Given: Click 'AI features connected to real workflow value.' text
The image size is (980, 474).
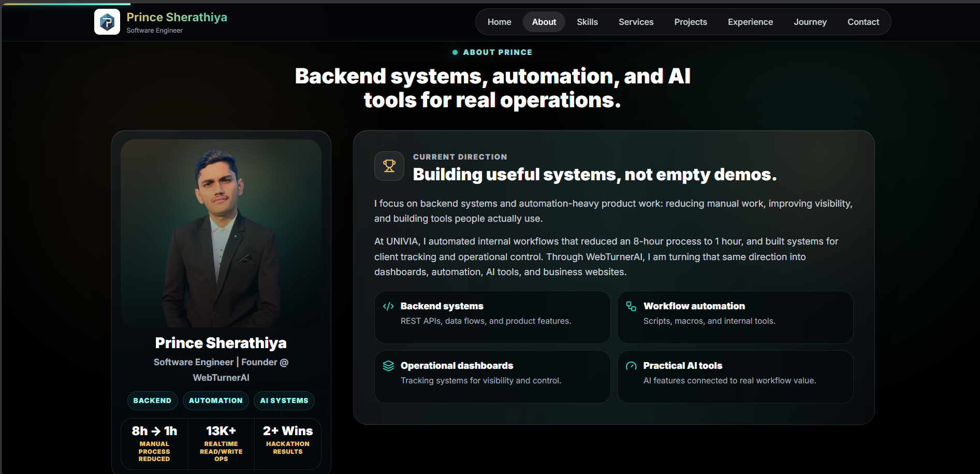Looking at the screenshot, I should pyautogui.click(x=730, y=381).
